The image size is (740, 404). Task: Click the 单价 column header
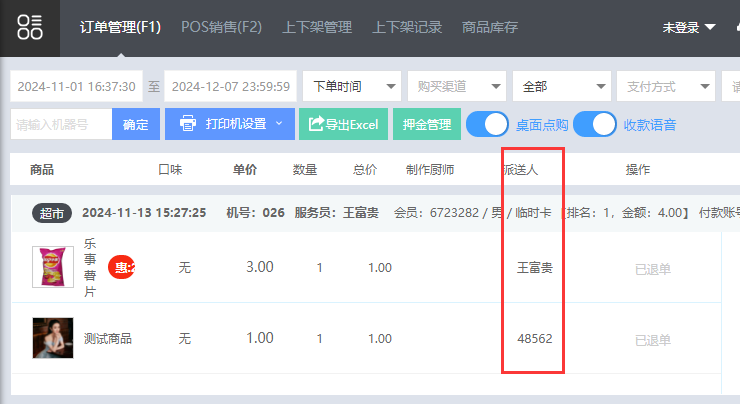[245, 169]
